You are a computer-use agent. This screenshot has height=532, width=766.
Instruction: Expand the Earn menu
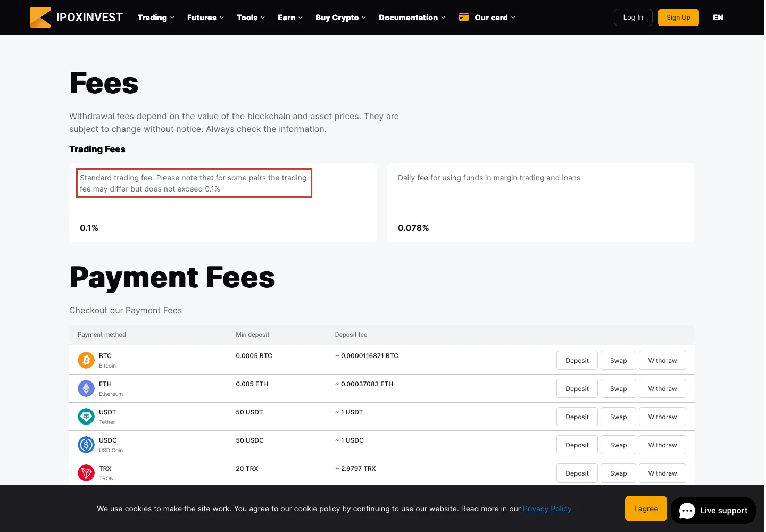(x=290, y=18)
